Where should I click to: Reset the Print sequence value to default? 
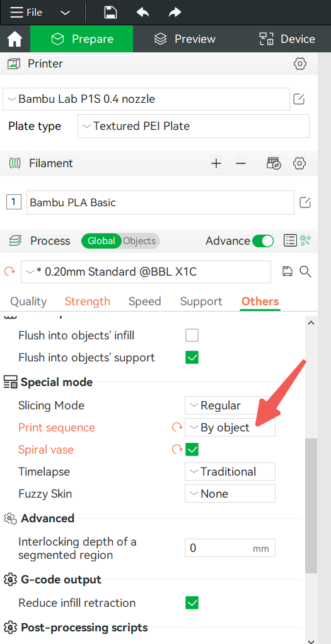click(x=177, y=428)
